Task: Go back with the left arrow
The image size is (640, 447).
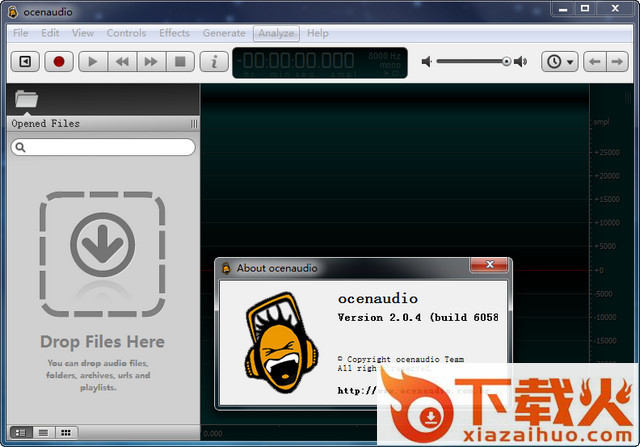Action: [x=595, y=62]
